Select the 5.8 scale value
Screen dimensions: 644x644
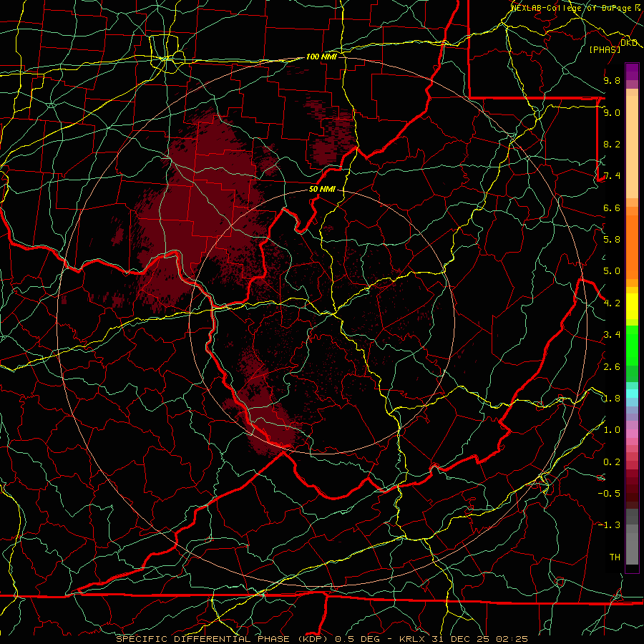coord(612,240)
